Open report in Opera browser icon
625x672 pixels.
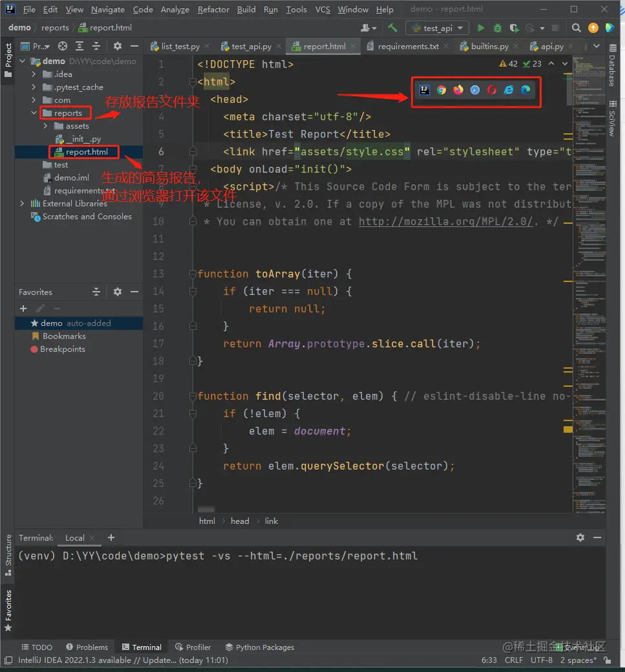(492, 90)
